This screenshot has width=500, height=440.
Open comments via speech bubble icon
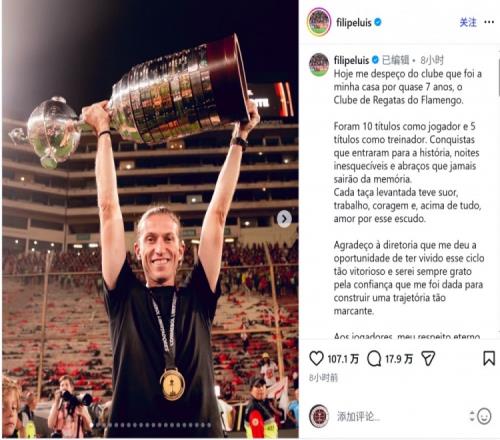(374, 359)
